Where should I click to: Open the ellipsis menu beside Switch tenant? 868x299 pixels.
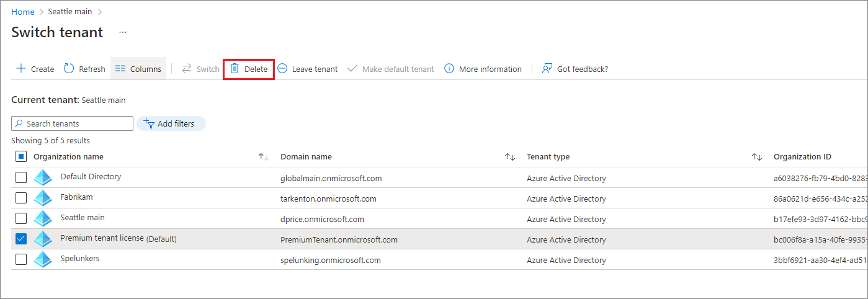click(123, 32)
